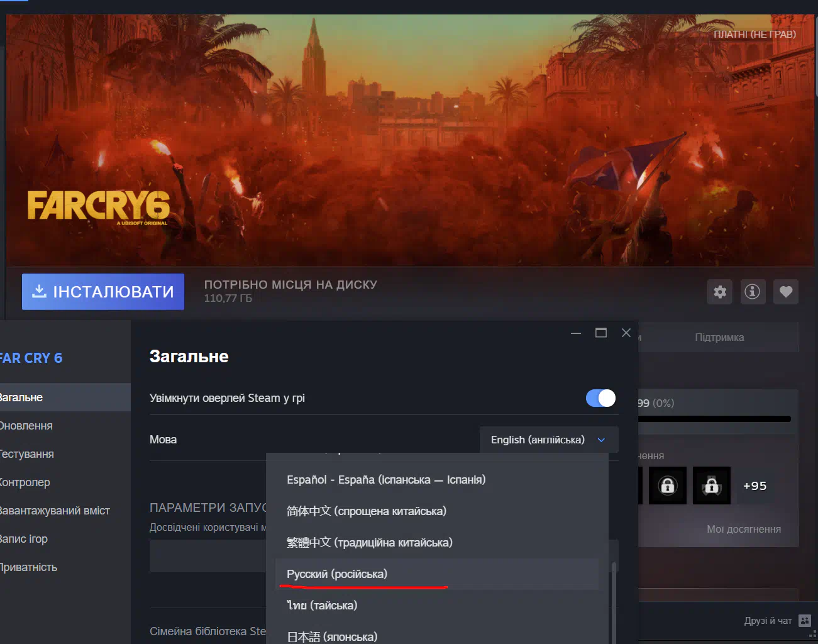Open the Мова language dropdown
The height and width of the screenshot is (644, 818).
(549, 440)
